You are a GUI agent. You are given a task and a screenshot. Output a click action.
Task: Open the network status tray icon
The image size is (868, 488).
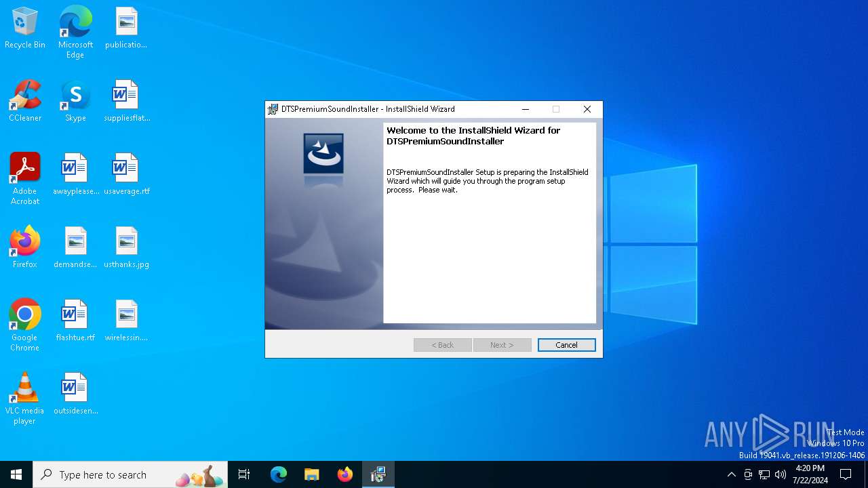click(x=764, y=474)
